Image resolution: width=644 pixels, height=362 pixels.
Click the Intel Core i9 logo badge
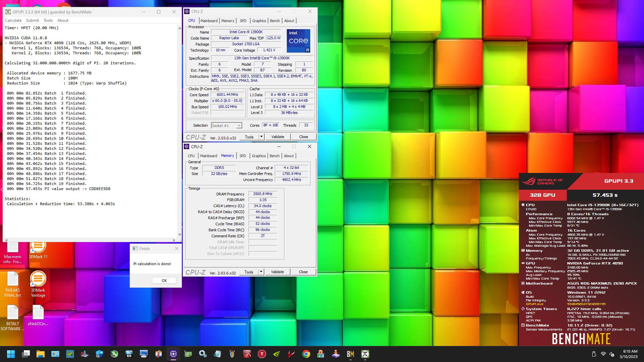[x=298, y=41]
